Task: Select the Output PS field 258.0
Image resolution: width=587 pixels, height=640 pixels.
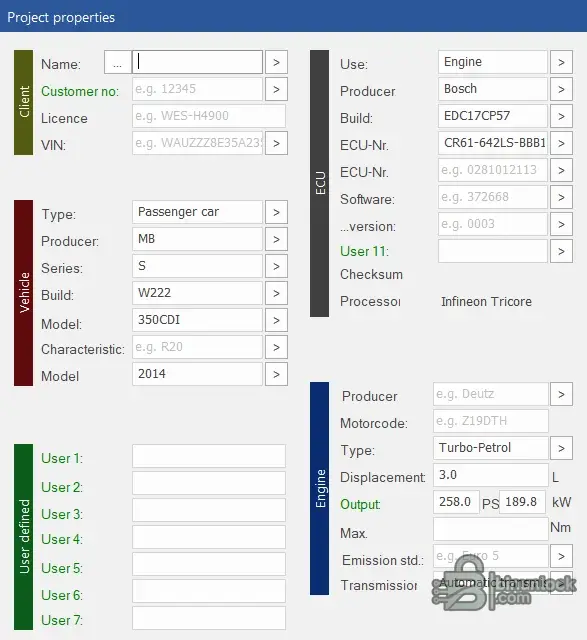Action: (456, 502)
